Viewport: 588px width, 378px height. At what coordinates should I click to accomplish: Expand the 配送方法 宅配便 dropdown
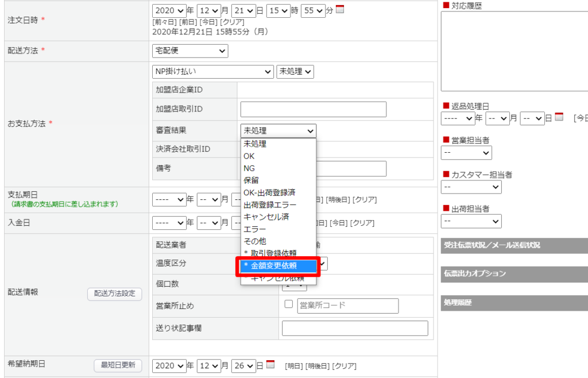point(190,51)
